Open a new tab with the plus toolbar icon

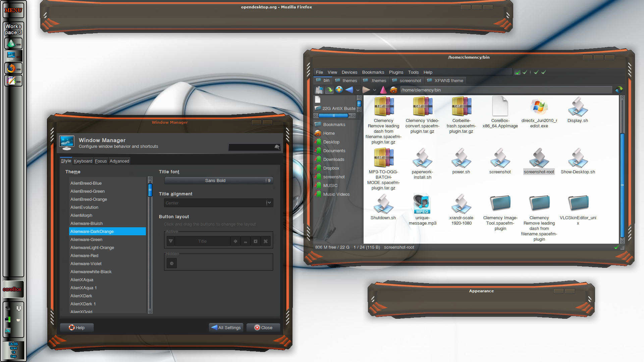[x=339, y=90]
